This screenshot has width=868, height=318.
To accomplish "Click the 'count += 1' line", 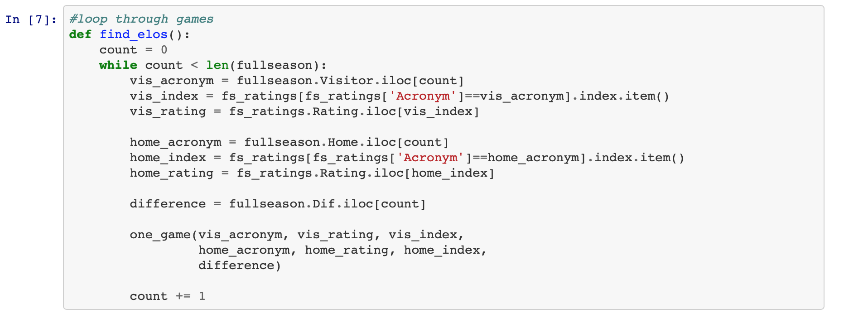I will point(167,296).
